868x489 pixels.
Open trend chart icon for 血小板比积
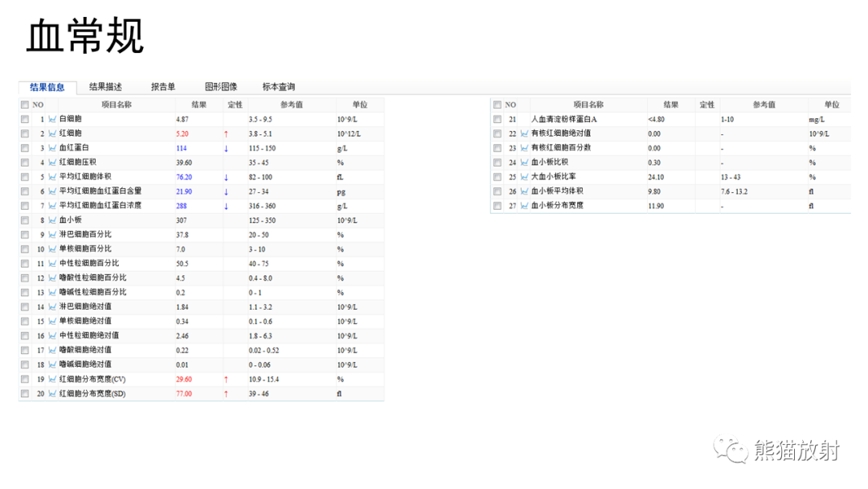pyautogui.click(x=524, y=162)
